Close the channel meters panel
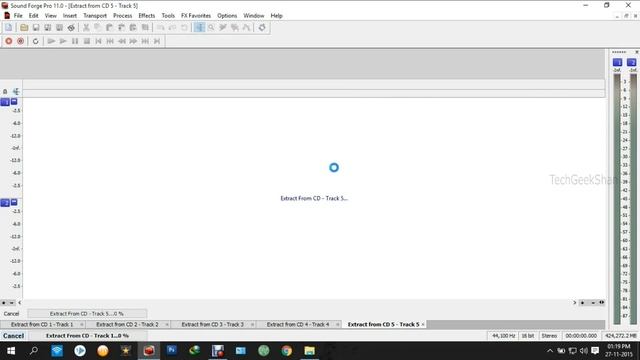640x360 pixels. (x=636, y=52)
